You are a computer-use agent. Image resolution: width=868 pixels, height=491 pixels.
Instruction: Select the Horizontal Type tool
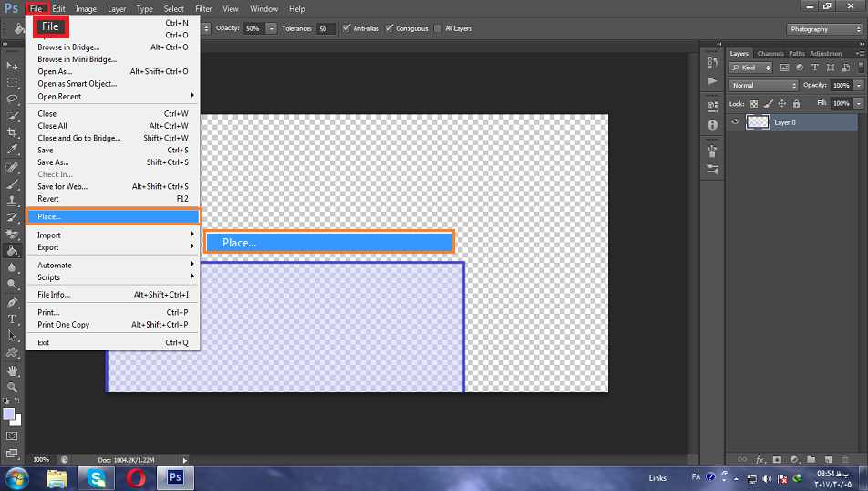coord(12,319)
